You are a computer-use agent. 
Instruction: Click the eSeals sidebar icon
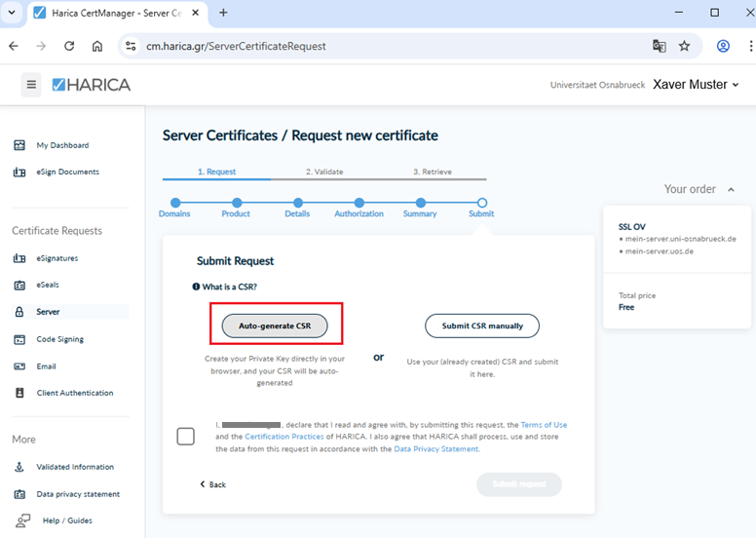[19, 286]
